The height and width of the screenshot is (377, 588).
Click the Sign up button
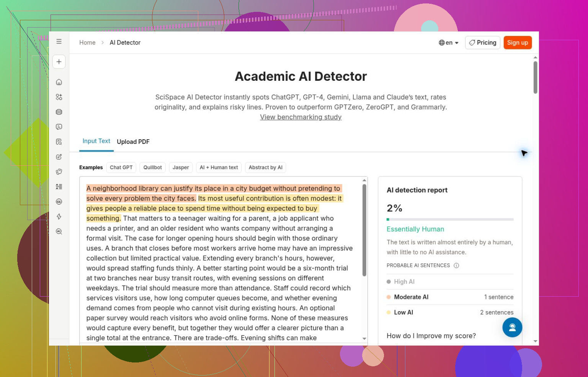pyautogui.click(x=518, y=43)
